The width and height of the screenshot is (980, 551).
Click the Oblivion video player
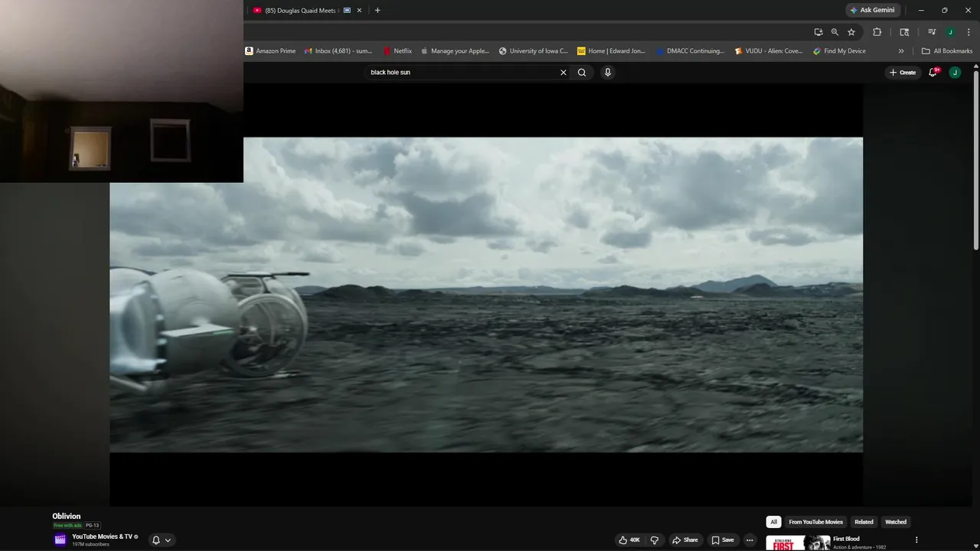pos(486,295)
